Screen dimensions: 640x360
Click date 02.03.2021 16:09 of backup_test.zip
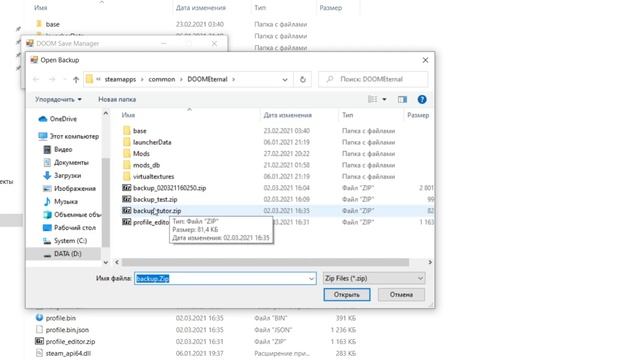click(x=287, y=199)
